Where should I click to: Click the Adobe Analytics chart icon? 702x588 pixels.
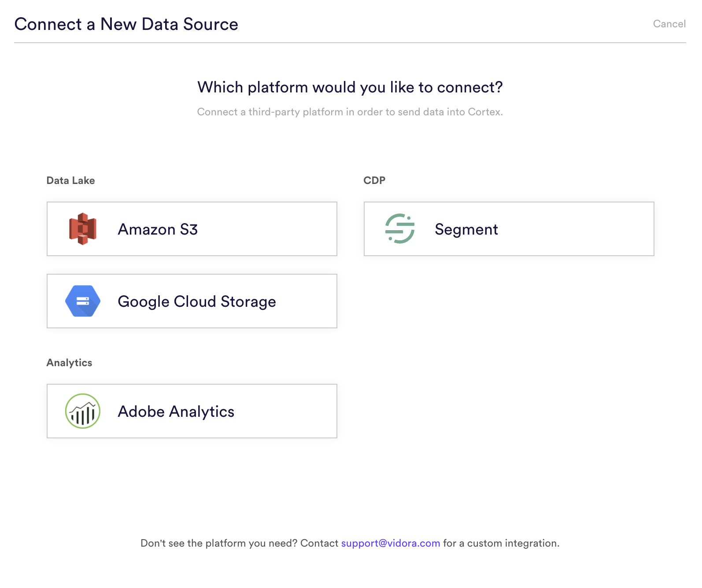coord(83,411)
